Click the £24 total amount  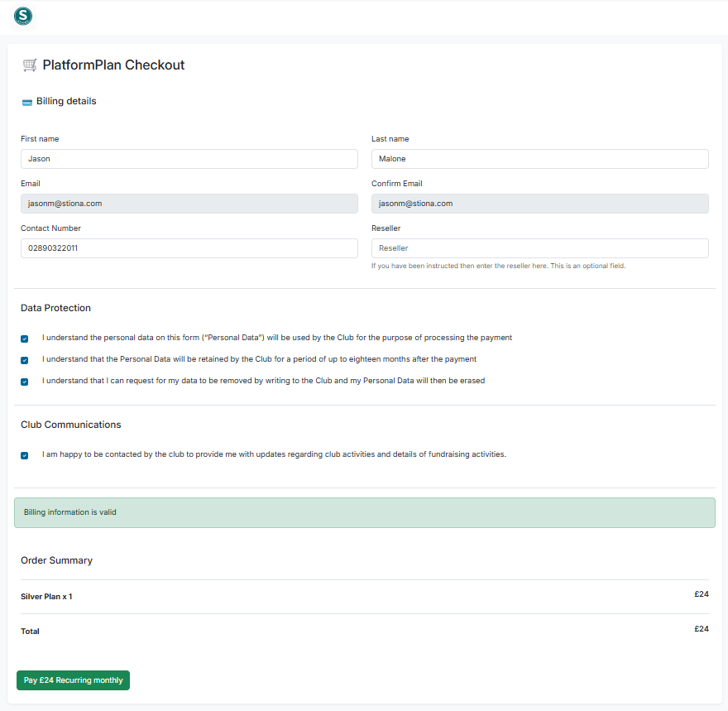tap(702, 628)
